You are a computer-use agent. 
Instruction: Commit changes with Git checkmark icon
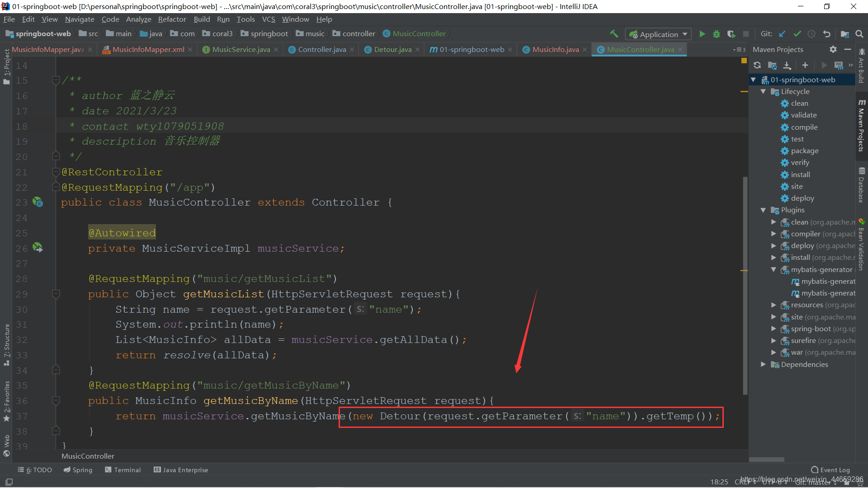click(x=797, y=34)
